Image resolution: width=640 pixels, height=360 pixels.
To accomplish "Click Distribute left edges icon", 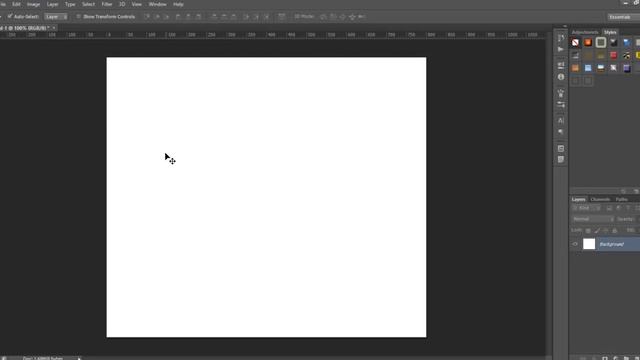I will [246, 17].
